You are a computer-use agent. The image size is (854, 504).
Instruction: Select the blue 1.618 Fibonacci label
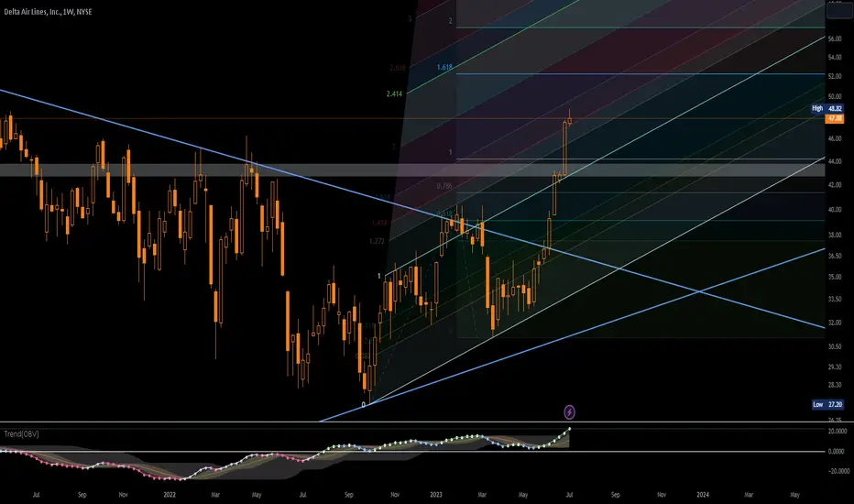444,67
